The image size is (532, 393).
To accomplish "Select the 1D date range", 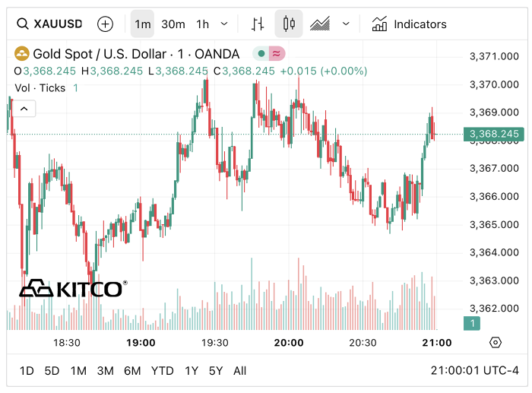I will pyautogui.click(x=27, y=371).
